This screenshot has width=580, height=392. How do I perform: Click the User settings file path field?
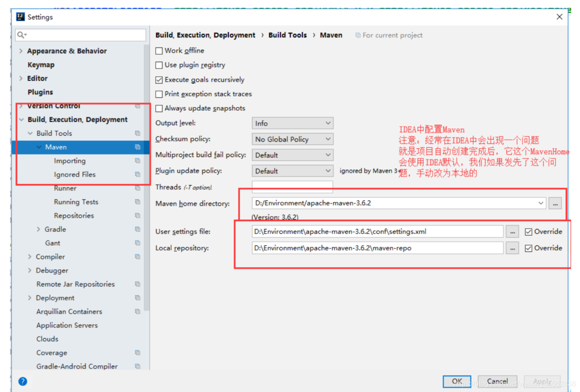[x=377, y=232]
